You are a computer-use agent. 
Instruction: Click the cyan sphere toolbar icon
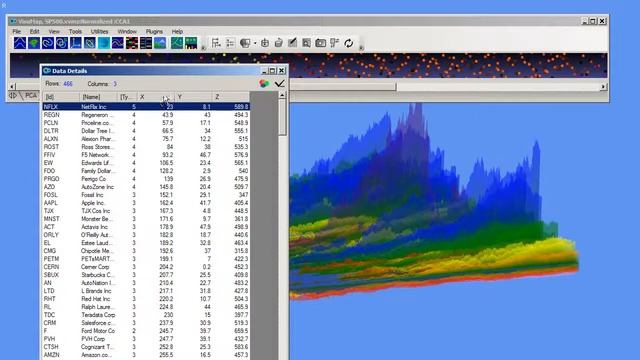[104, 43]
